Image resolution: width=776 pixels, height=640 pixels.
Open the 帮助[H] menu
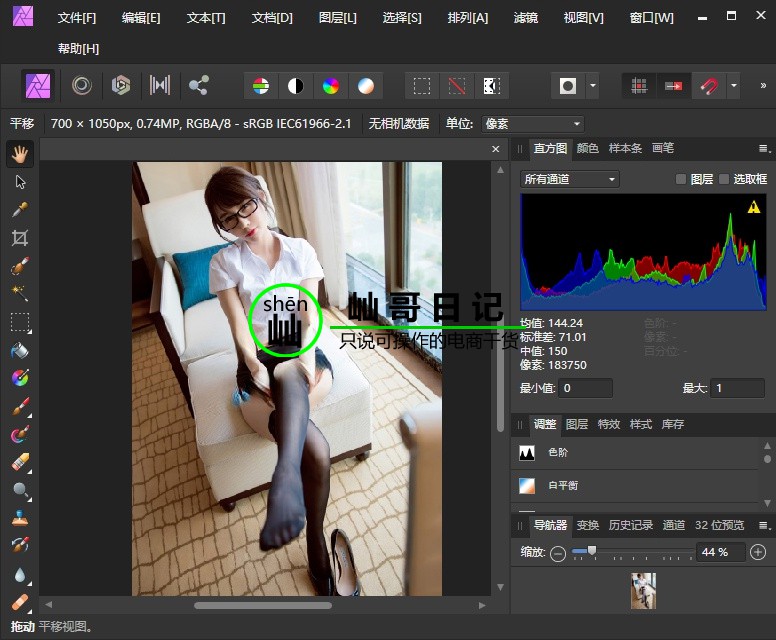pos(78,49)
